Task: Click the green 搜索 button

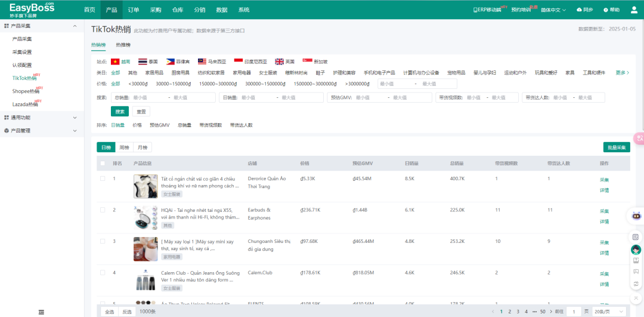Action: click(120, 111)
